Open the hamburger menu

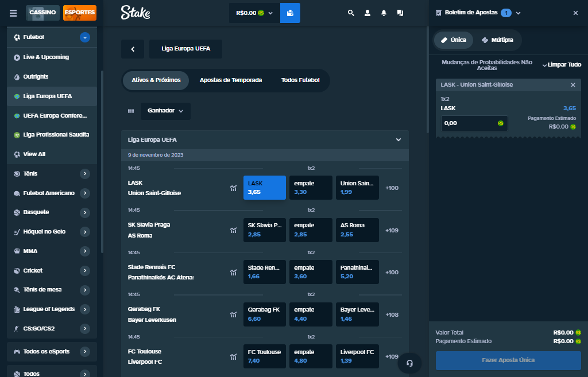[x=13, y=13]
